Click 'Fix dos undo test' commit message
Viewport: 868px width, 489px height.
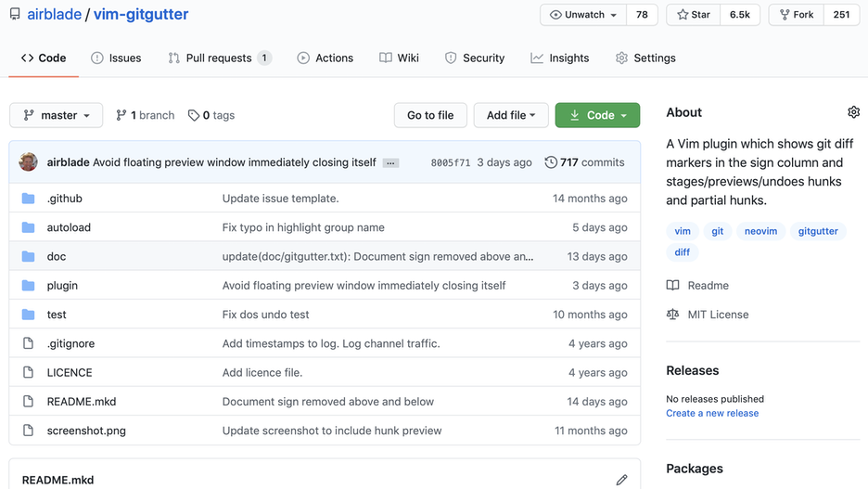tap(266, 315)
